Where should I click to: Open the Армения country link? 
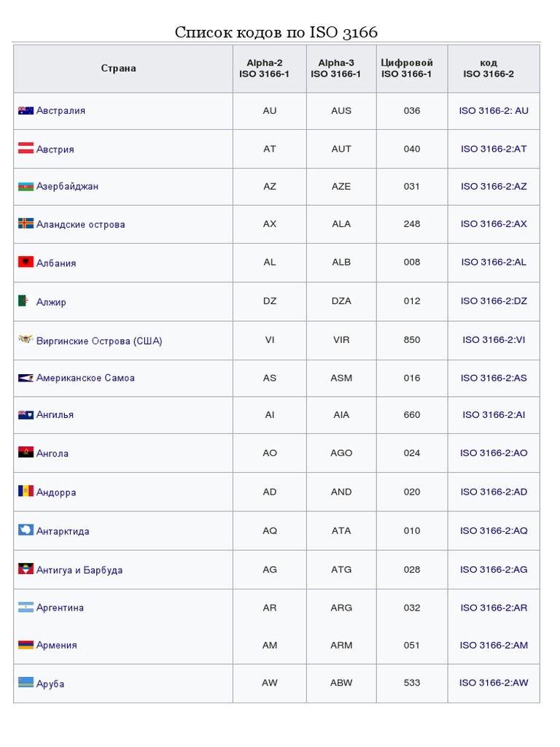(56, 645)
